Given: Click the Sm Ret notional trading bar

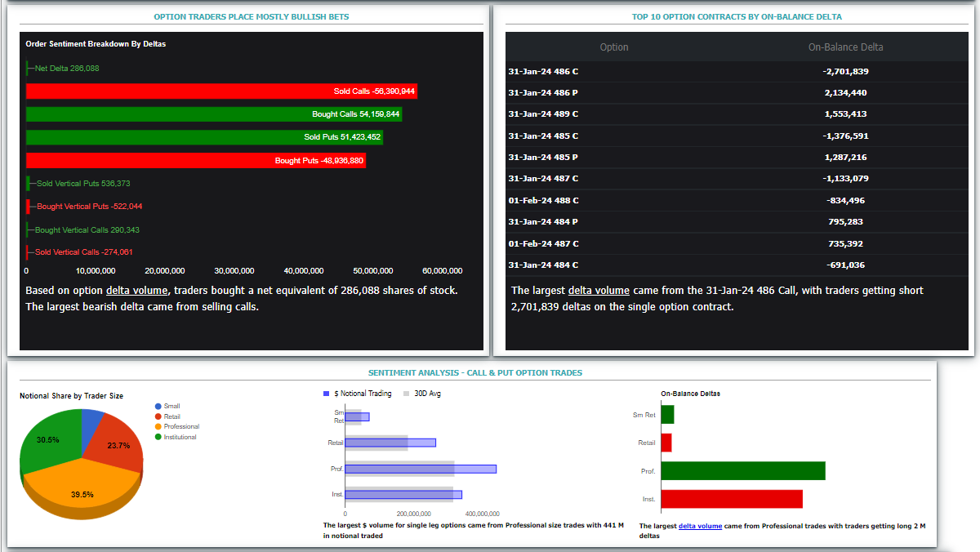Looking at the screenshot, I should coord(357,416).
